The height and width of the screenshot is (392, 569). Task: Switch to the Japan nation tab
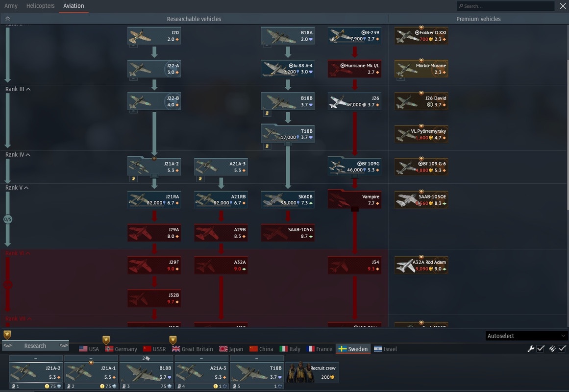click(231, 349)
